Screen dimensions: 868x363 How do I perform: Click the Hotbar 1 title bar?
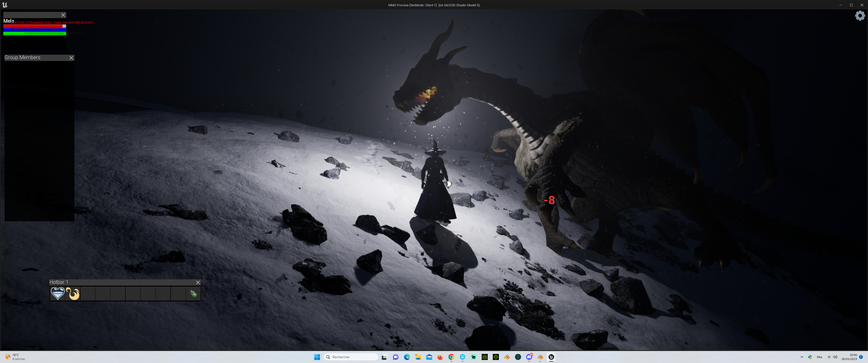coord(125,282)
